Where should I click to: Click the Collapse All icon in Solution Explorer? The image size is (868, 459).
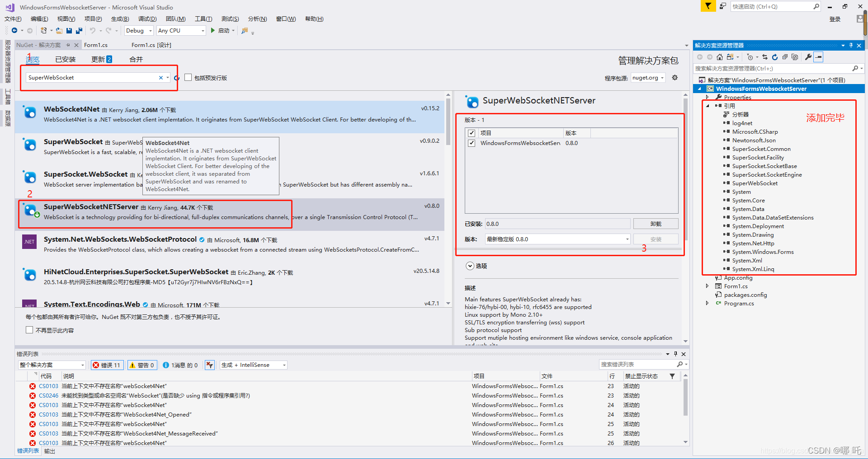[x=785, y=57]
